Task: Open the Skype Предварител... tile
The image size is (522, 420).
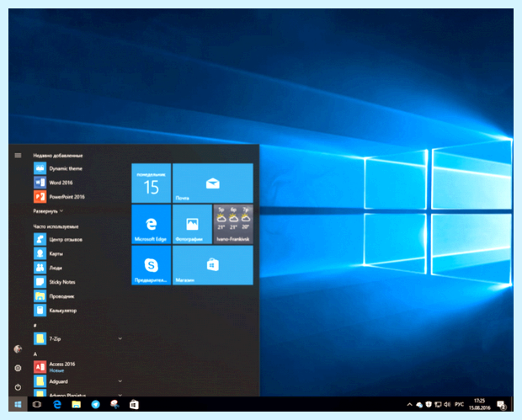Action: 152,265
